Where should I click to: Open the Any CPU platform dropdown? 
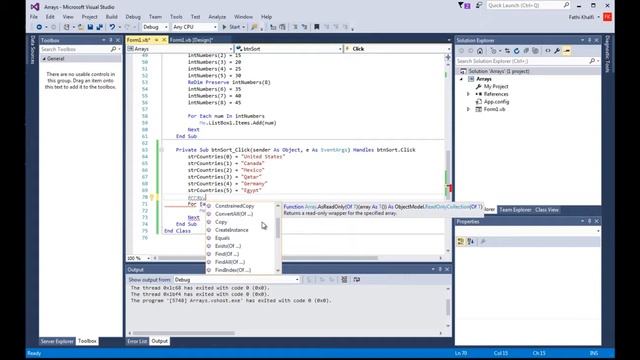(x=194, y=27)
